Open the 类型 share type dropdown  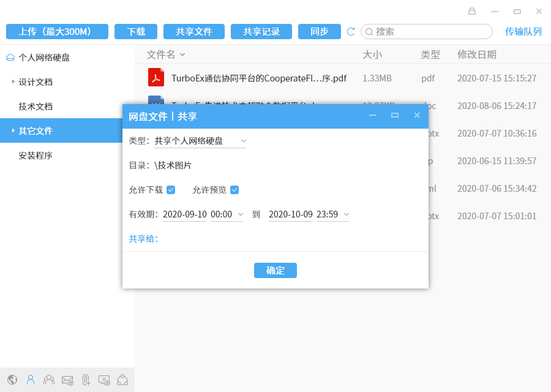(200, 141)
